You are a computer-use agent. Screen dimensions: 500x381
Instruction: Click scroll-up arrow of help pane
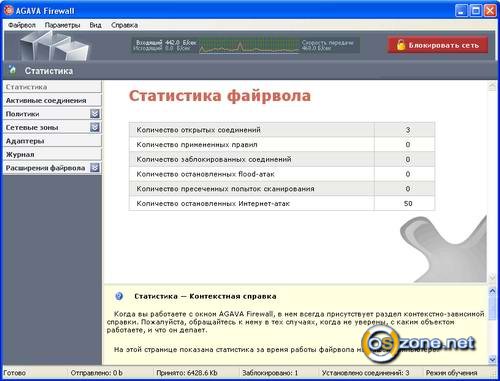(492, 291)
